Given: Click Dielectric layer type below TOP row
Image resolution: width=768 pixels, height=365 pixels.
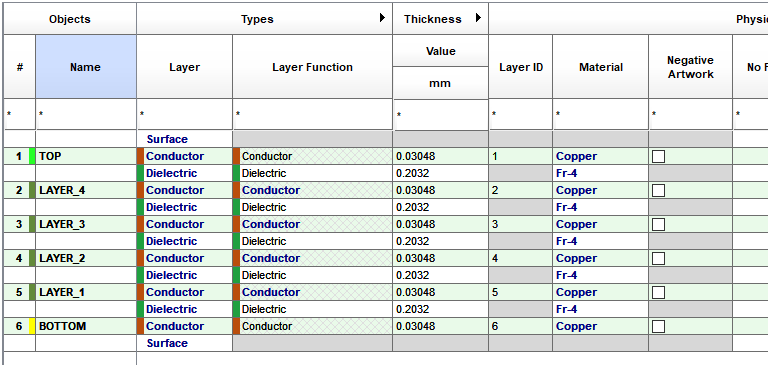Looking at the screenshot, I should [185, 173].
